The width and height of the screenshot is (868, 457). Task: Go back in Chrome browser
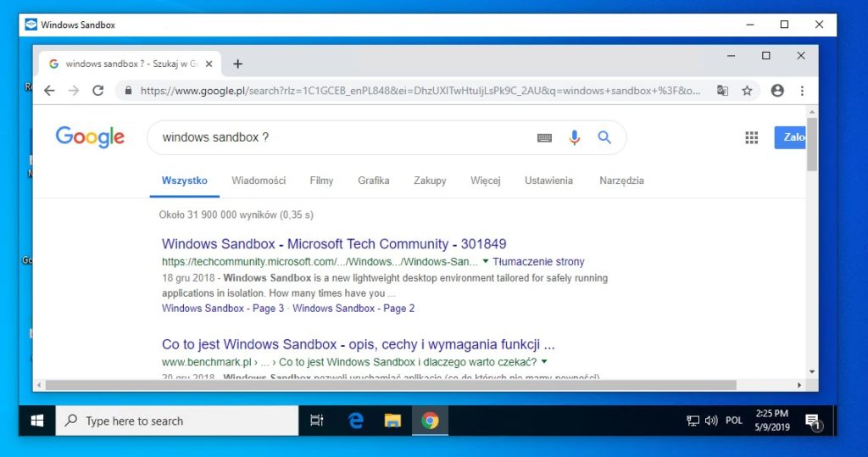pyautogui.click(x=49, y=91)
